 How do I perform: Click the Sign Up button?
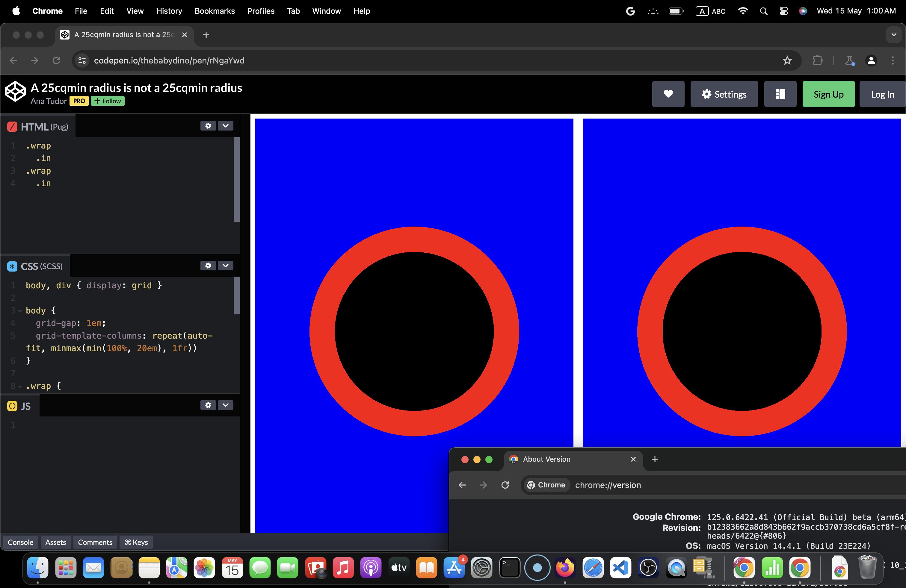coord(828,94)
